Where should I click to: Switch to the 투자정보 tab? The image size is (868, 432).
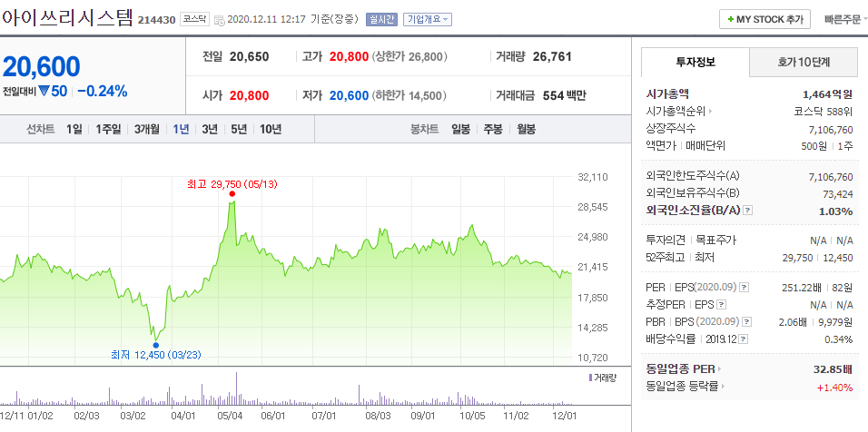click(695, 62)
